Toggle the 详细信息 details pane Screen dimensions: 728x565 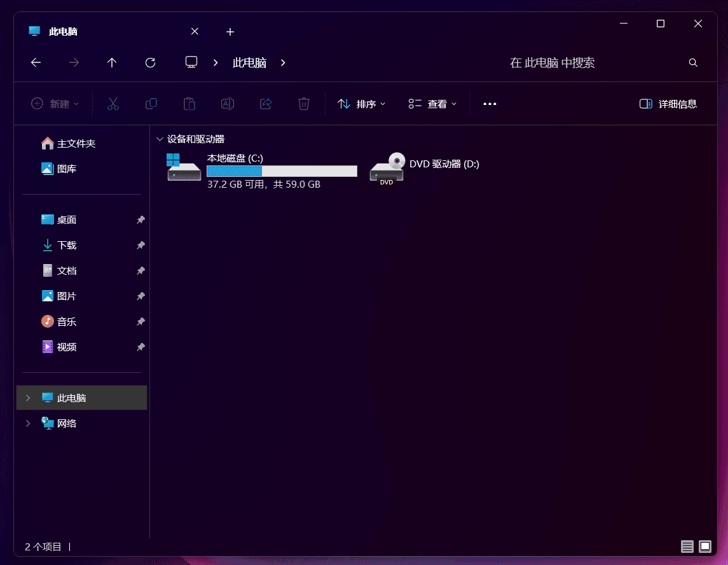pos(668,104)
